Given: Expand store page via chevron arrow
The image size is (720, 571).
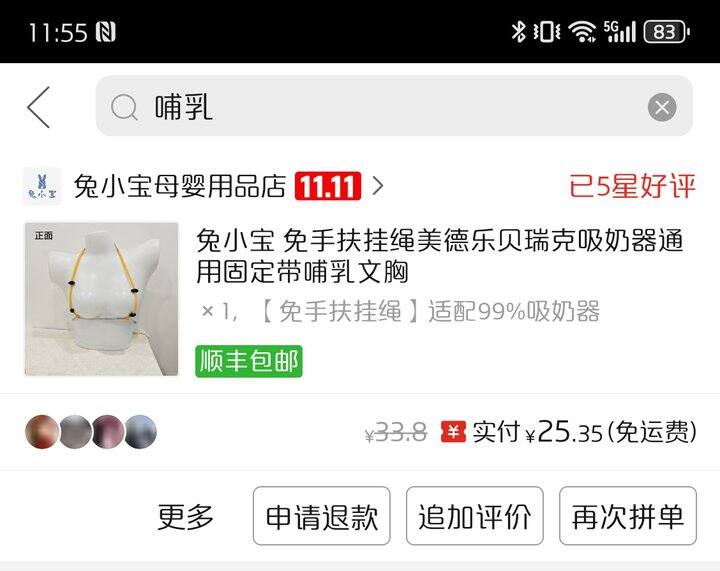Looking at the screenshot, I should [377, 186].
